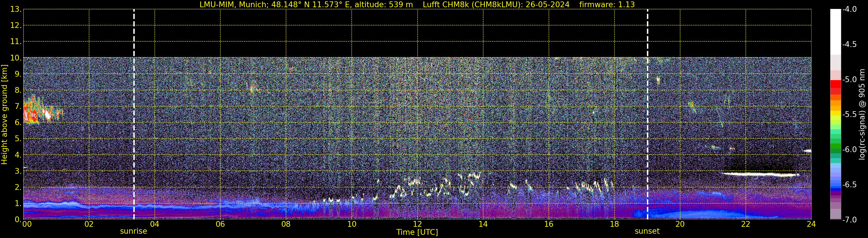Screen dimensions: 868x238
Task: Click the "06" time axis tick label
Action: pyautogui.click(x=220, y=224)
